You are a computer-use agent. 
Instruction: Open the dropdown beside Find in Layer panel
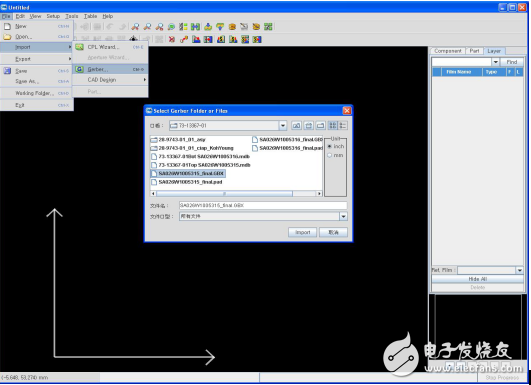point(495,62)
